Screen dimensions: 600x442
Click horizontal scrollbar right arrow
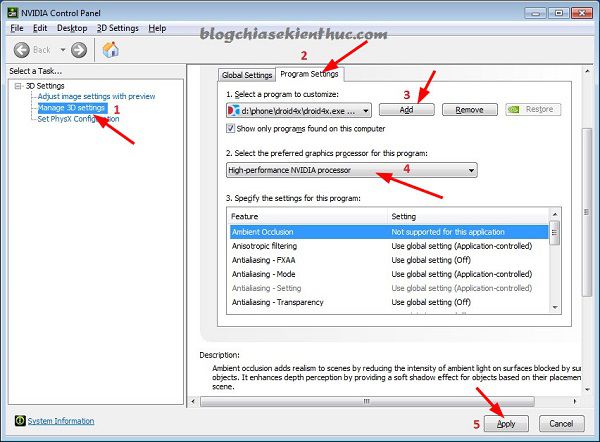click(x=574, y=401)
